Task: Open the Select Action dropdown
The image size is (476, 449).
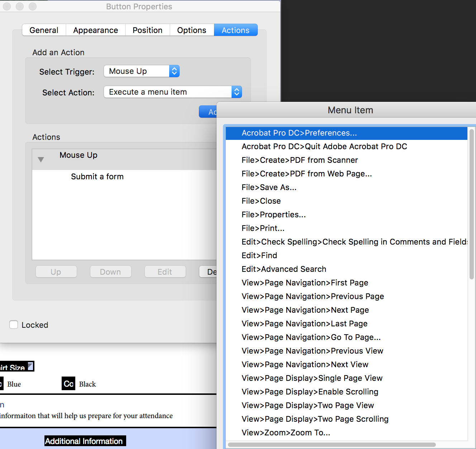Action: pyautogui.click(x=172, y=92)
